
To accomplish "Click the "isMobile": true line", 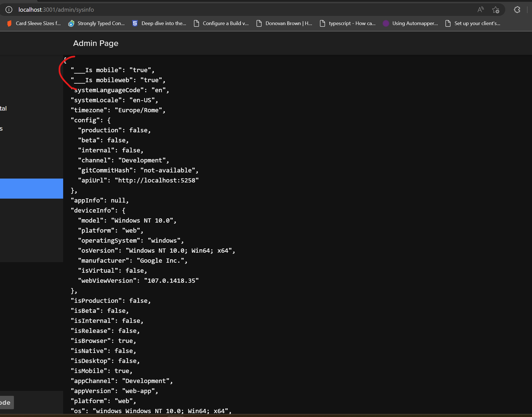I will [102, 371].
